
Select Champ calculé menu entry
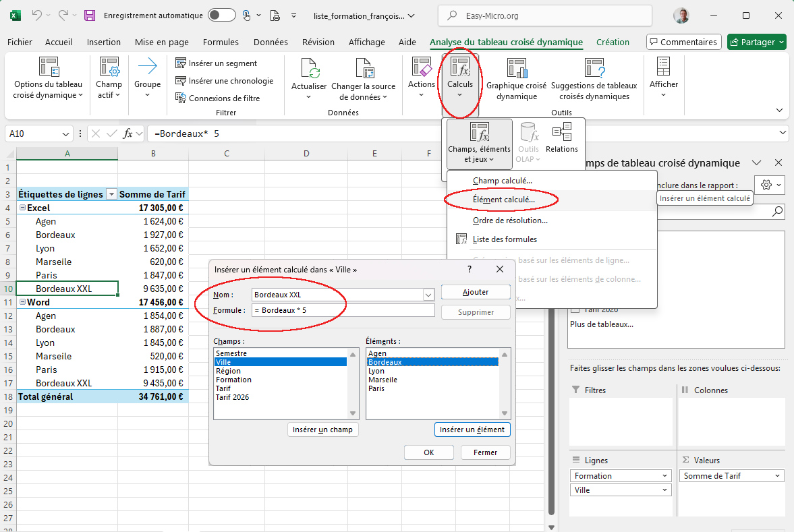[x=503, y=181]
